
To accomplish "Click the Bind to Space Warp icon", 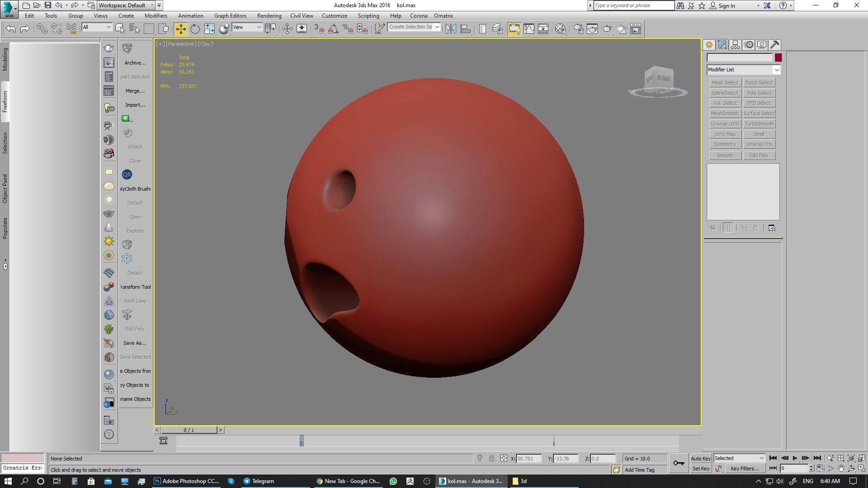I will 71,29.
